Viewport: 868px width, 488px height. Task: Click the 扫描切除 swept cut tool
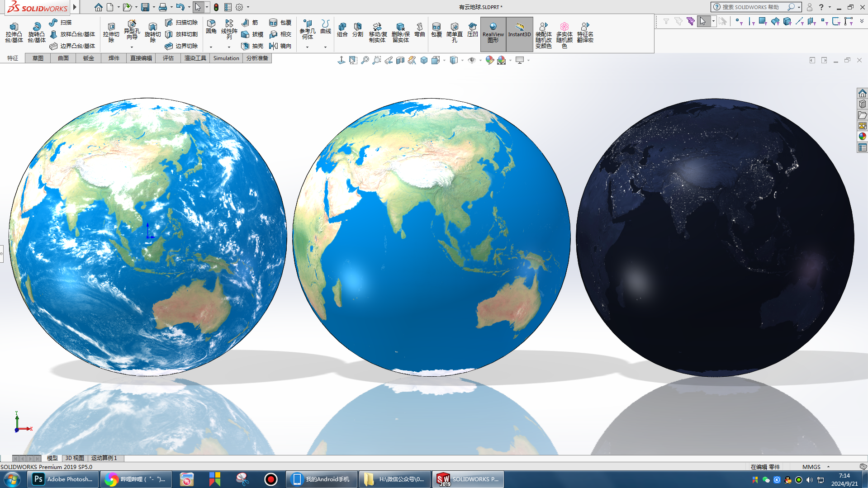[181, 23]
